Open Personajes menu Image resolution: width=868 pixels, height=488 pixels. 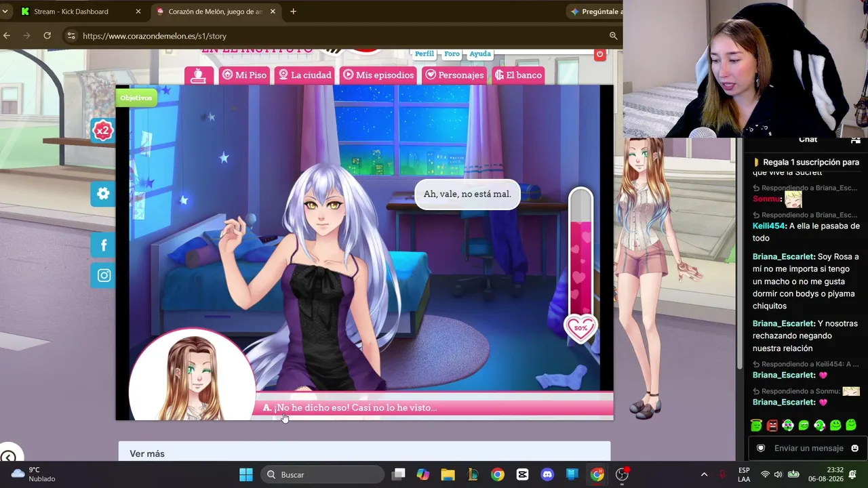[454, 75]
